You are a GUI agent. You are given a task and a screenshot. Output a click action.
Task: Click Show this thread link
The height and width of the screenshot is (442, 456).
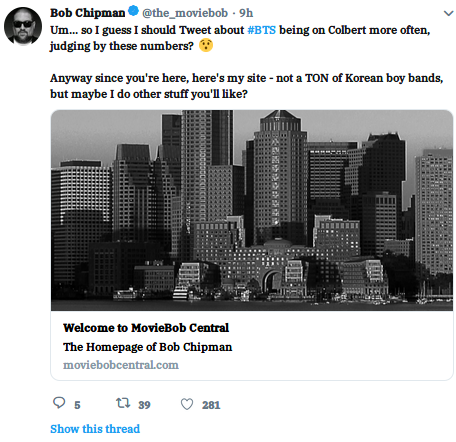[x=95, y=429]
